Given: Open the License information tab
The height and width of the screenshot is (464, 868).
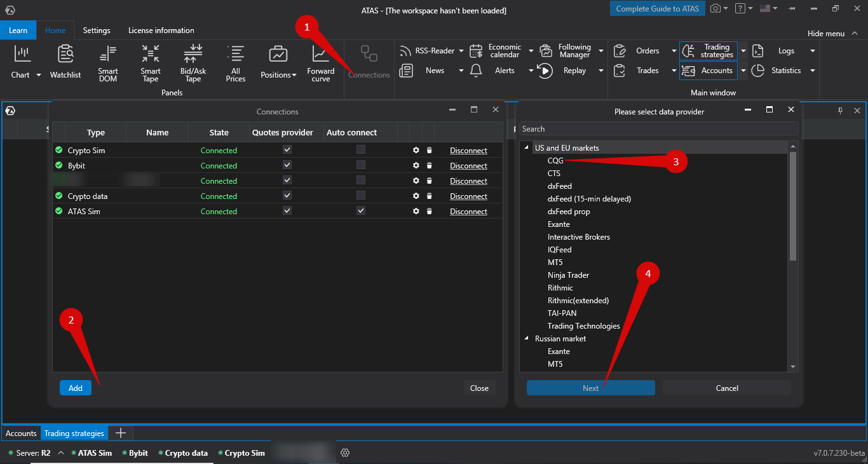Looking at the screenshot, I should click(161, 31).
